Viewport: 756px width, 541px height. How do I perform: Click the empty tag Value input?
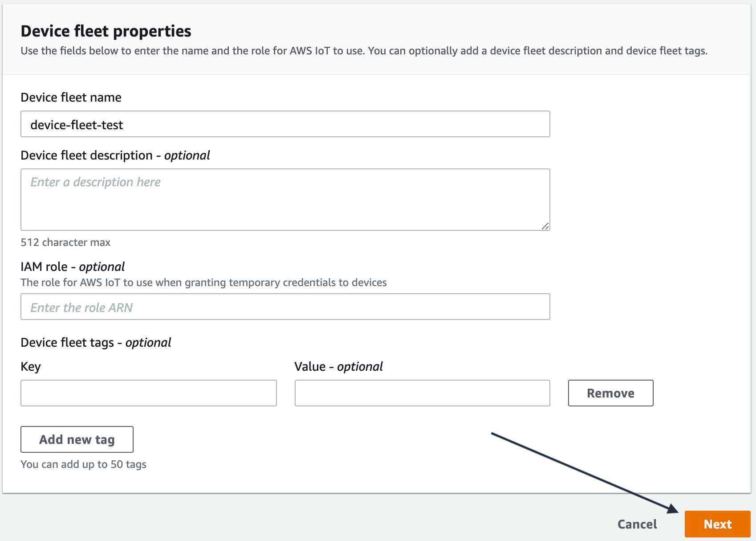pos(422,393)
